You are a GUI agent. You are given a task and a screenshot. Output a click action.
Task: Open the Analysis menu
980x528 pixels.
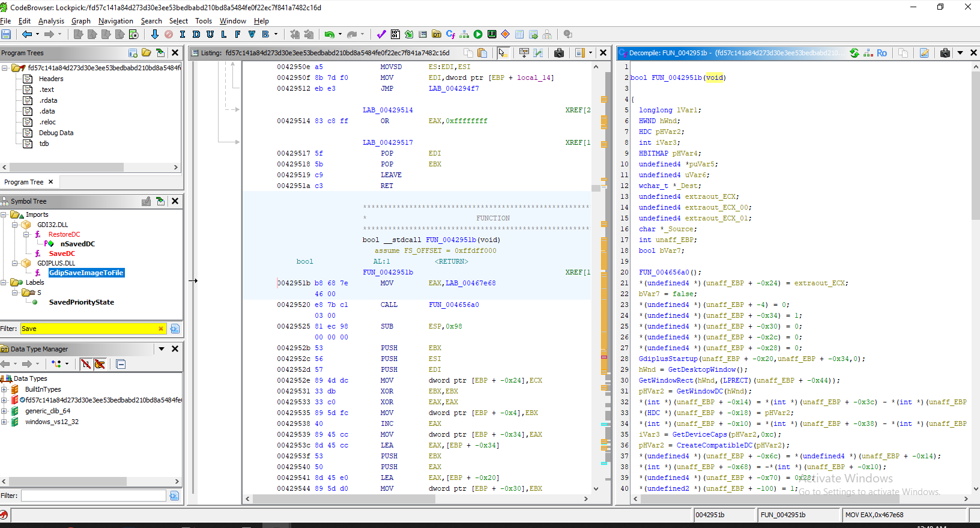pos(51,21)
